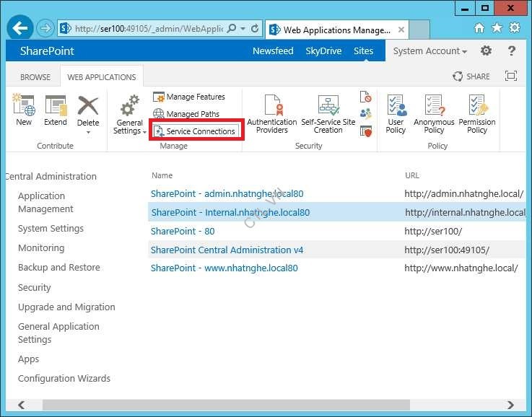Click the help question mark icon
The width and height of the screenshot is (532, 417).
(511, 51)
